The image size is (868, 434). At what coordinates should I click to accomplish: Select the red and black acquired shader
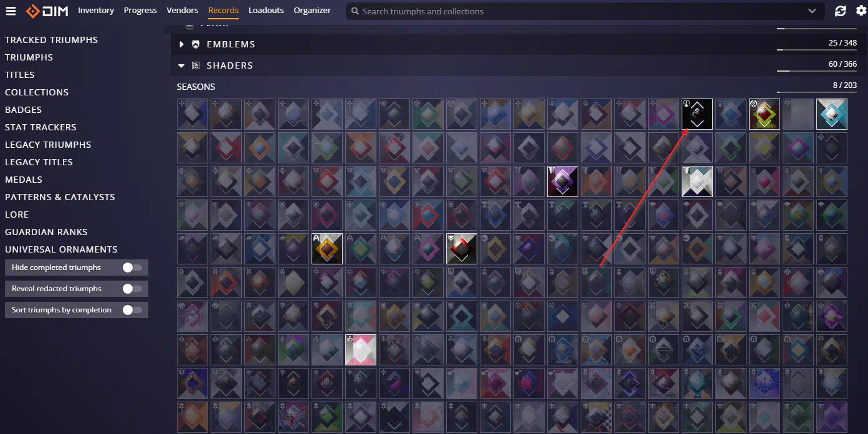[x=462, y=249]
